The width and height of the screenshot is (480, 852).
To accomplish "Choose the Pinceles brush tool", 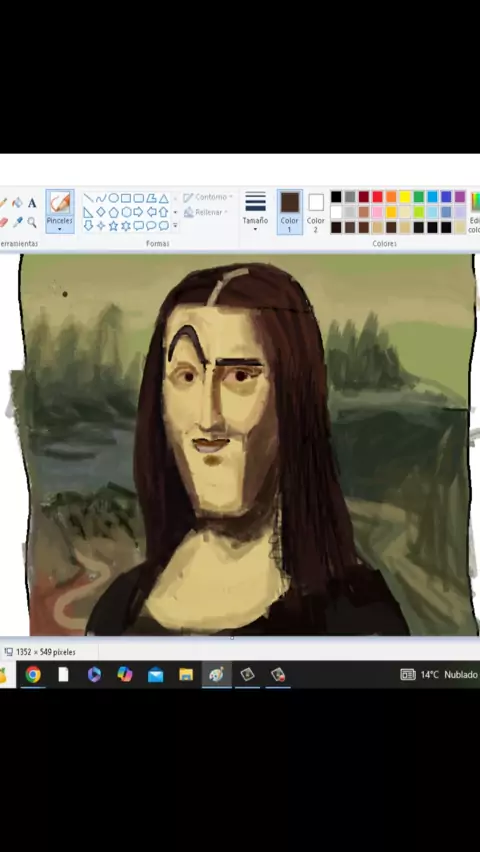I will [60, 211].
